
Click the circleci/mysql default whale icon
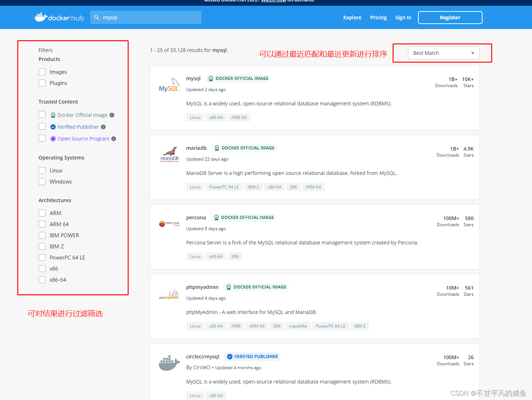pyautogui.click(x=169, y=363)
